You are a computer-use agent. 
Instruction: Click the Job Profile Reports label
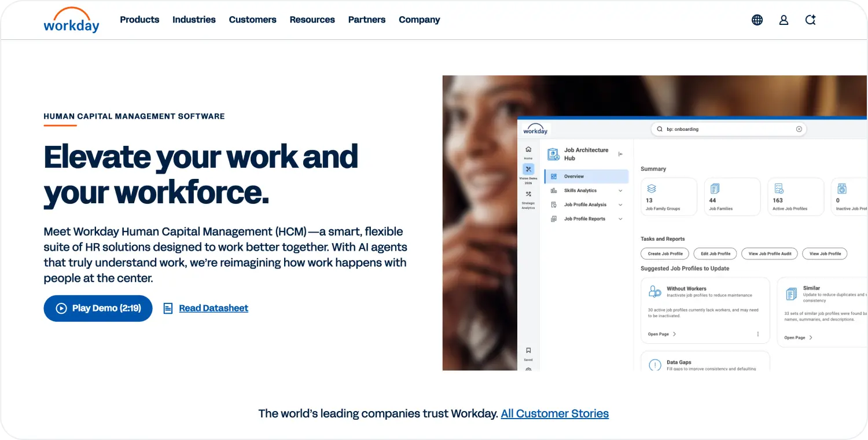[585, 219]
